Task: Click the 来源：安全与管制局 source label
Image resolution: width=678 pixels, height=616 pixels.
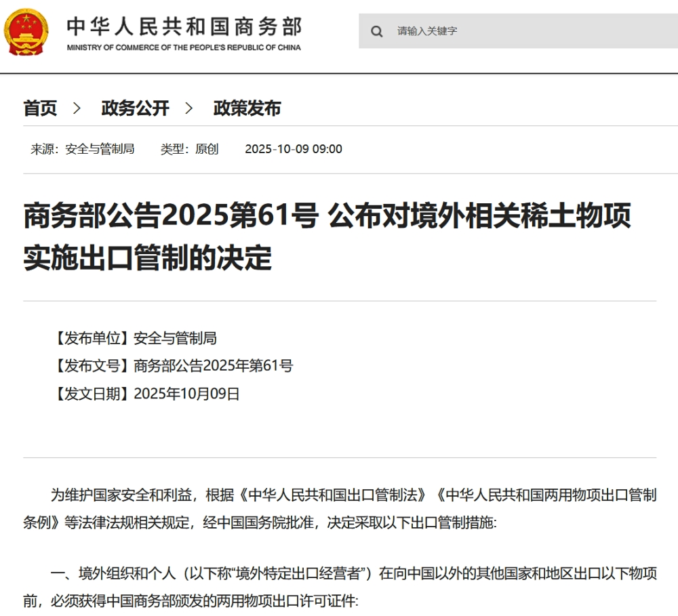Action: click(x=83, y=149)
